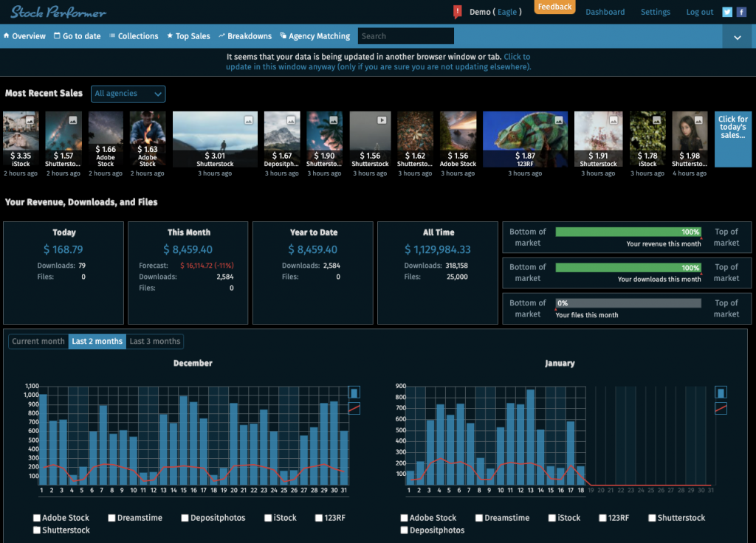Screen dimensions: 756x543
Task: Select the Last 2 months tab
Action: [97, 341]
